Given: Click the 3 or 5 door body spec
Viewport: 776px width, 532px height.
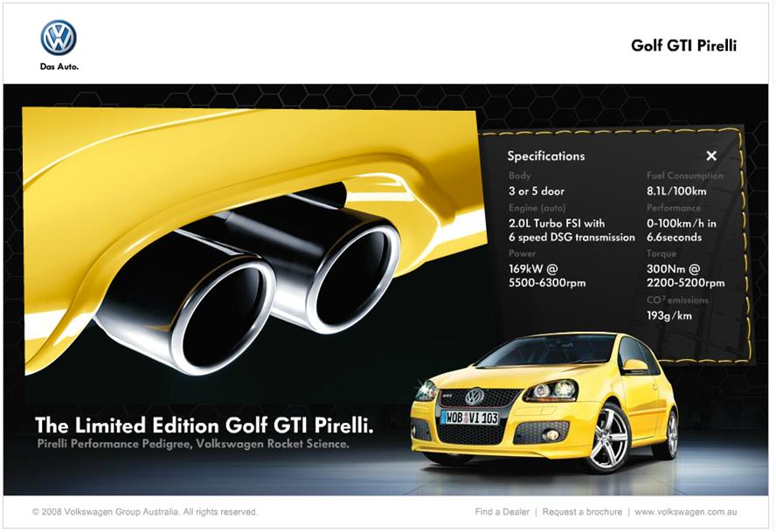Looking at the screenshot, I should 537,191.
